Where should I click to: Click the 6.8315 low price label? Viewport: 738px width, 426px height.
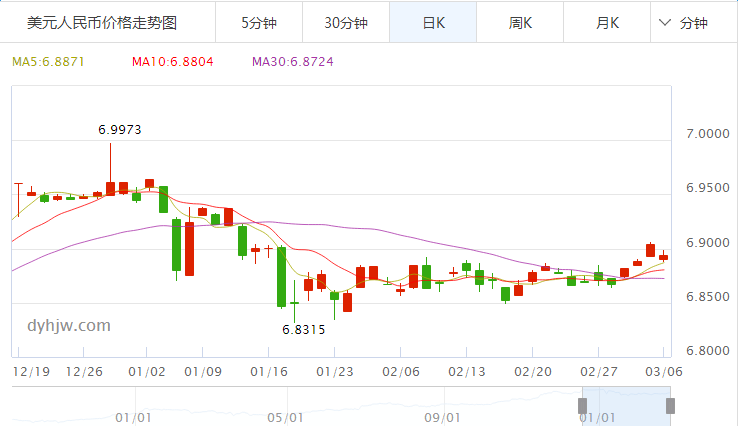click(x=304, y=330)
